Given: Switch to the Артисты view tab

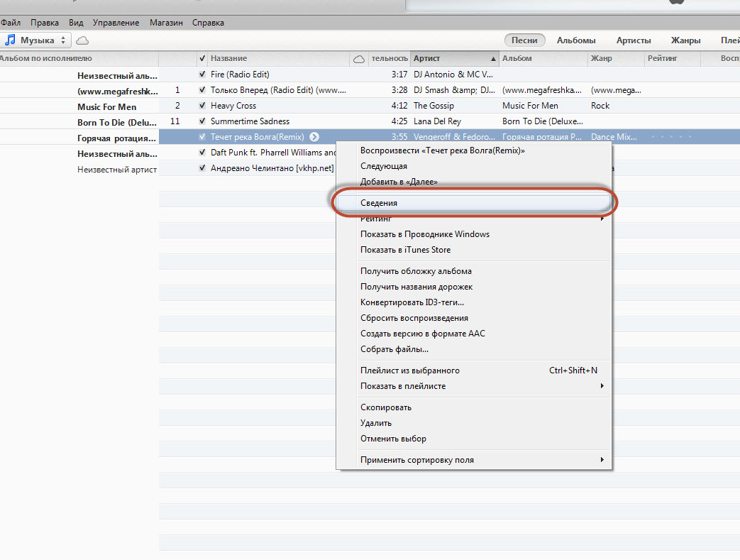Looking at the screenshot, I should click(634, 40).
